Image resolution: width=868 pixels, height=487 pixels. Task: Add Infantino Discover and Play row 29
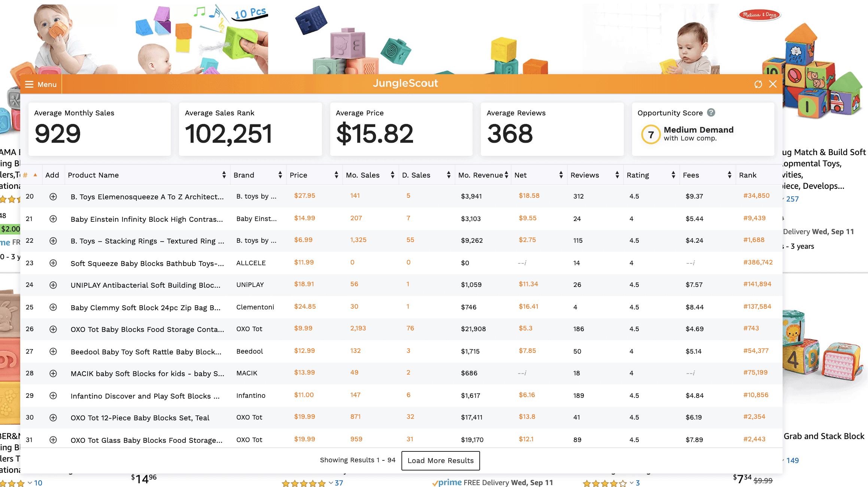pyautogui.click(x=53, y=396)
